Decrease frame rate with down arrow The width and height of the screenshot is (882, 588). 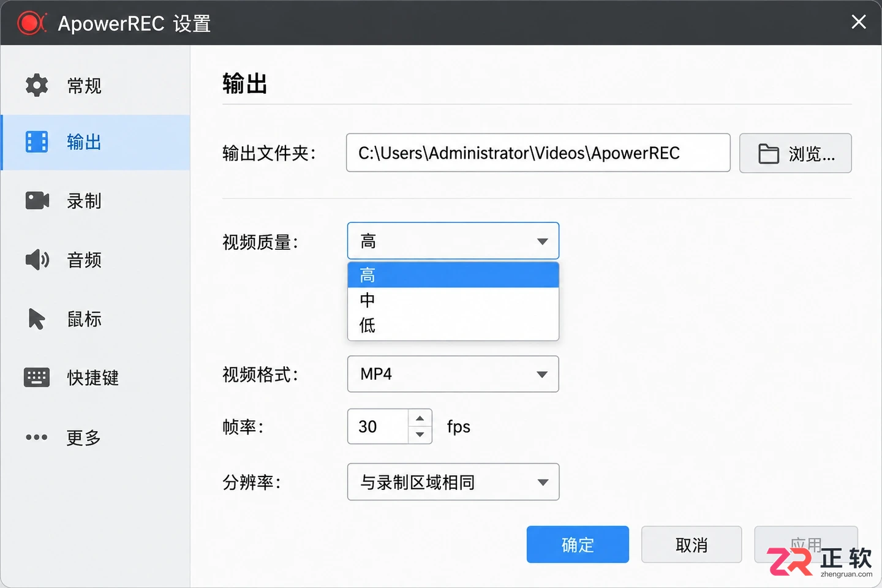point(420,434)
